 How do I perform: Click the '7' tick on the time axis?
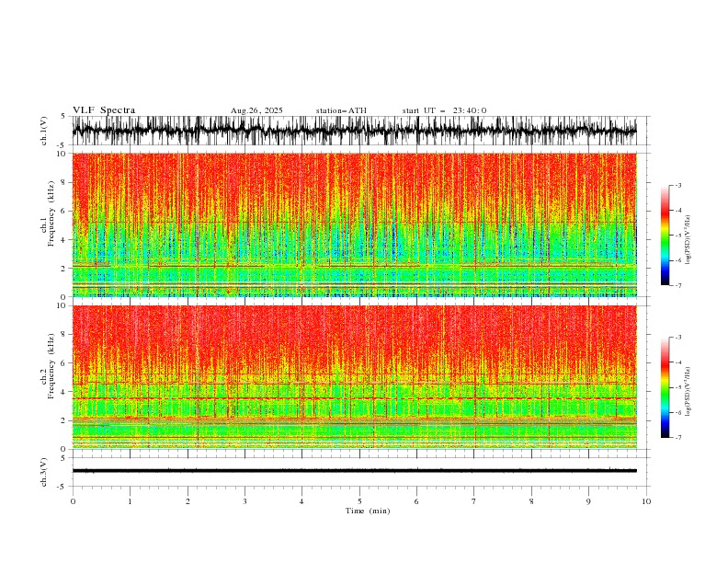click(474, 501)
